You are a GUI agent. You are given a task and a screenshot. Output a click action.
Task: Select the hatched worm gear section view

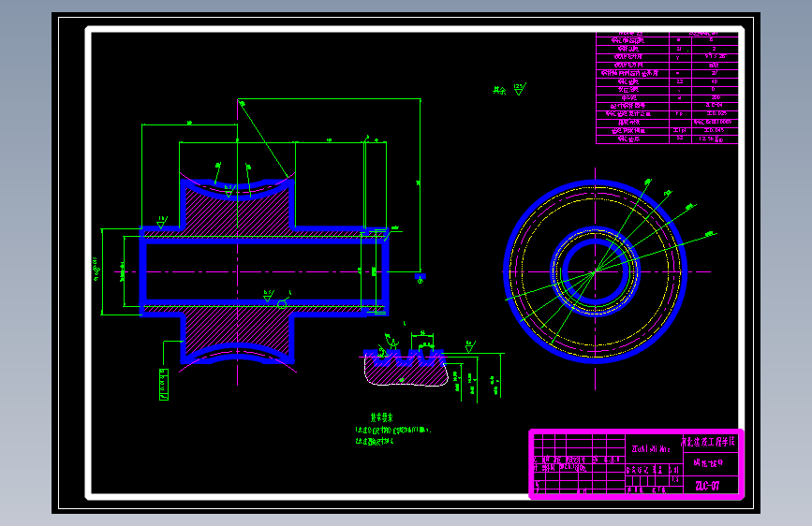264,271
